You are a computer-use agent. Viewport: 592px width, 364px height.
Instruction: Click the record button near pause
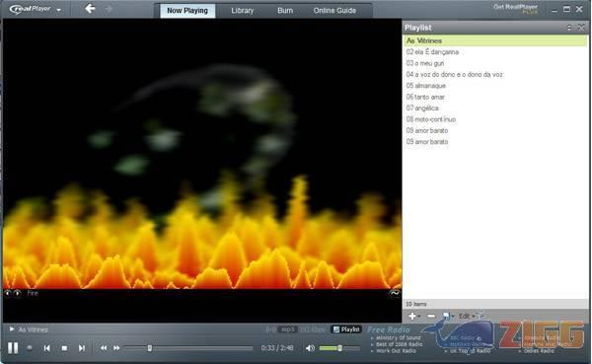click(x=30, y=348)
